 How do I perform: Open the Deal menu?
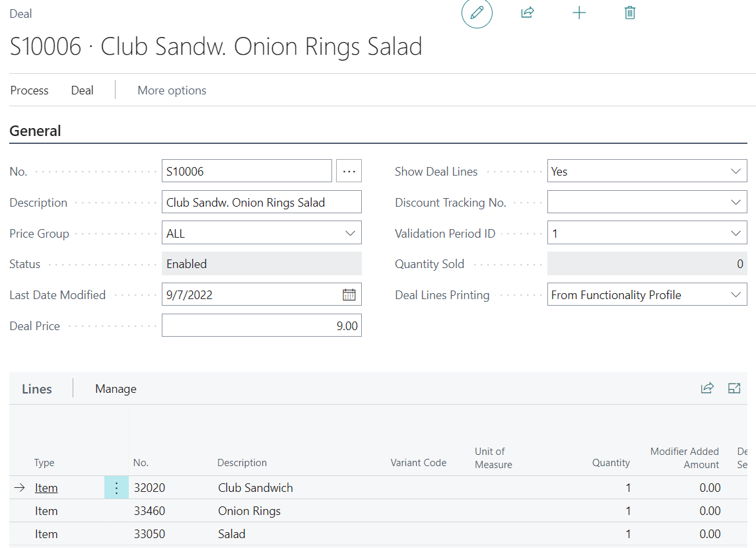coord(83,90)
